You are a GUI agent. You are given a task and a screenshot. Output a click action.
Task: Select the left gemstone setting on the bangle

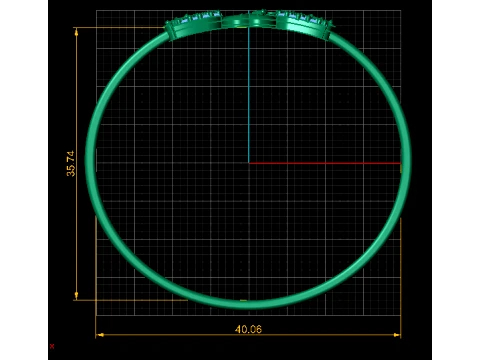pos(194,24)
